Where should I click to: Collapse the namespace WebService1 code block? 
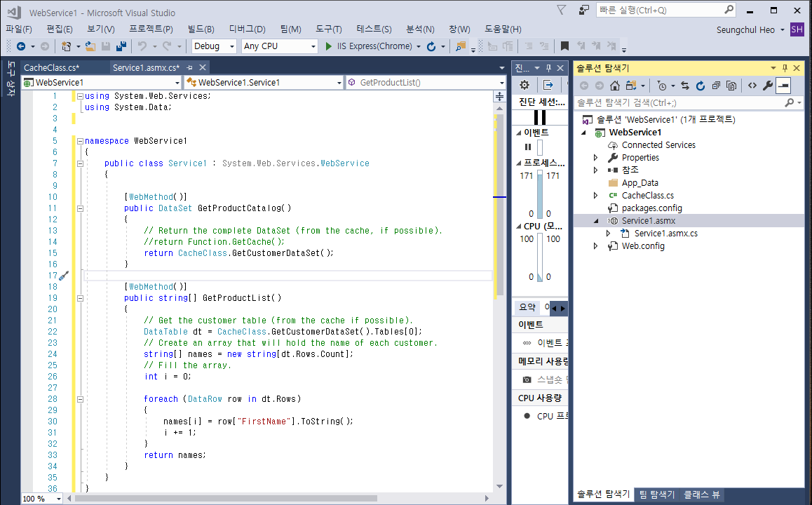tap(80, 141)
